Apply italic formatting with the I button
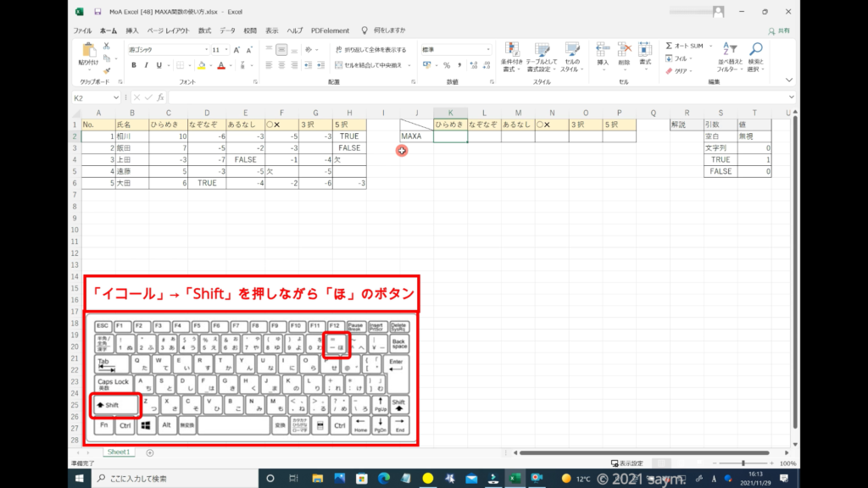 pyautogui.click(x=146, y=65)
